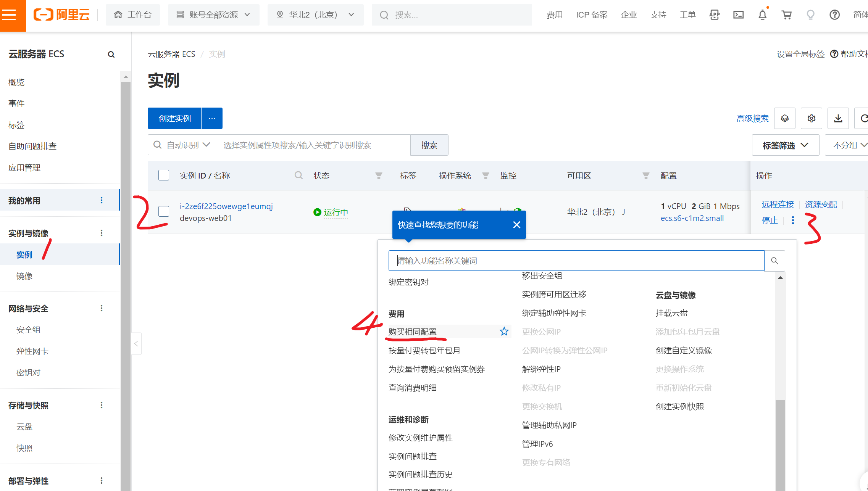The width and height of the screenshot is (868, 491).
Task: Open Cloud Shell terminal icon
Action: (738, 15)
